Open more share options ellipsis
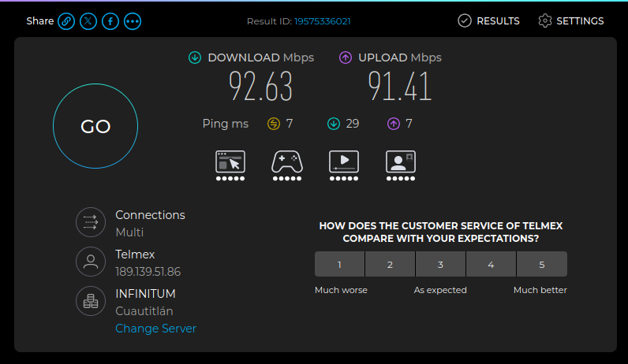Image resolution: width=628 pixels, height=364 pixels. pyautogui.click(x=133, y=21)
